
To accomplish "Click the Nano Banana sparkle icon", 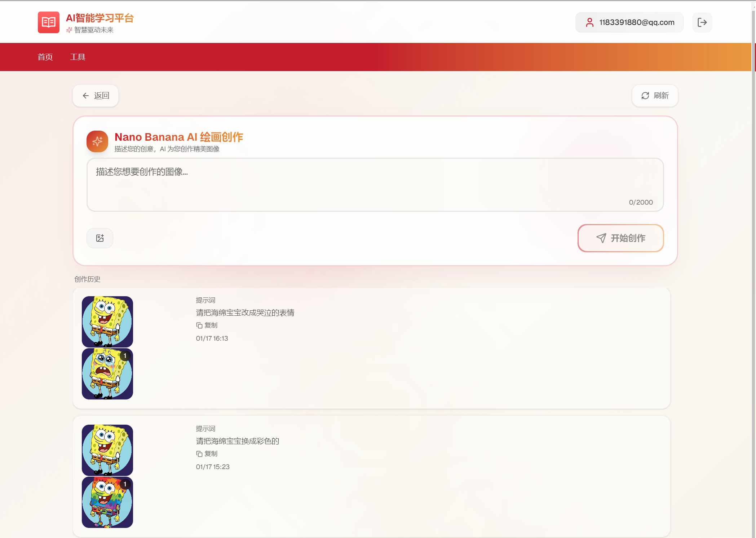I will click(x=97, y=141).
